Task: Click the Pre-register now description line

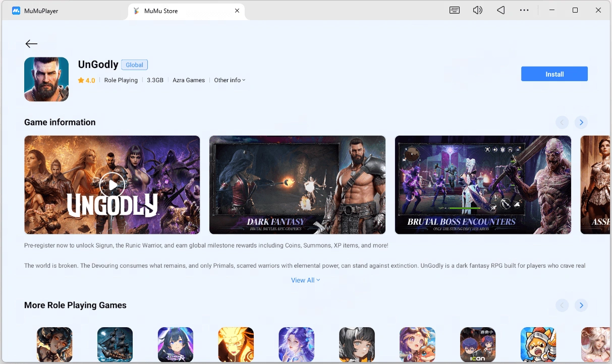Action: click(x=206, y=246)
